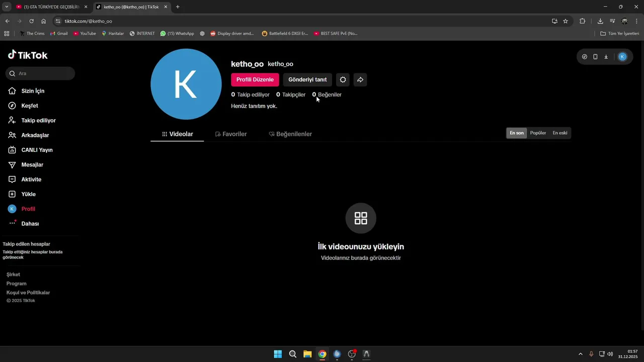Open The Crims bookmark
The height and width of the screenshot is (362, 644).
pos(32,34)
